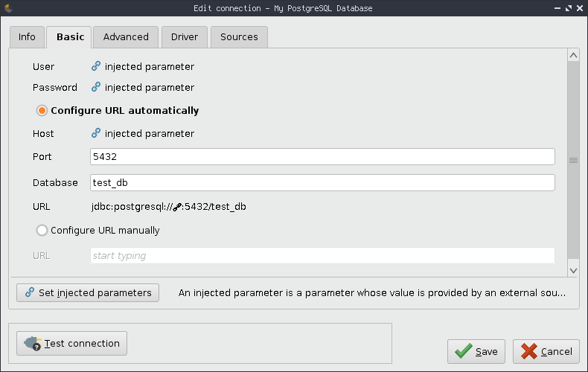
Task: Click the key icon in the JDBC URL
Action: point(178,207)
